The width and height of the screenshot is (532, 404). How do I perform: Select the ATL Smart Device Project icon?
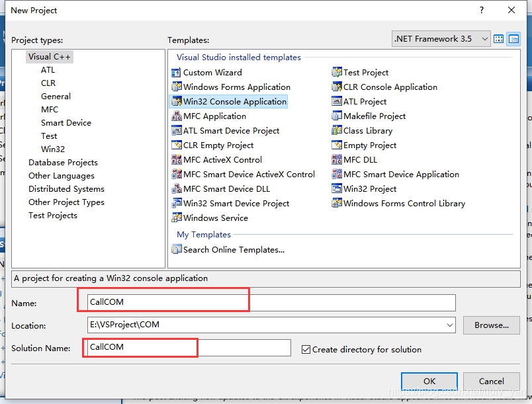(x=177, y=130)
